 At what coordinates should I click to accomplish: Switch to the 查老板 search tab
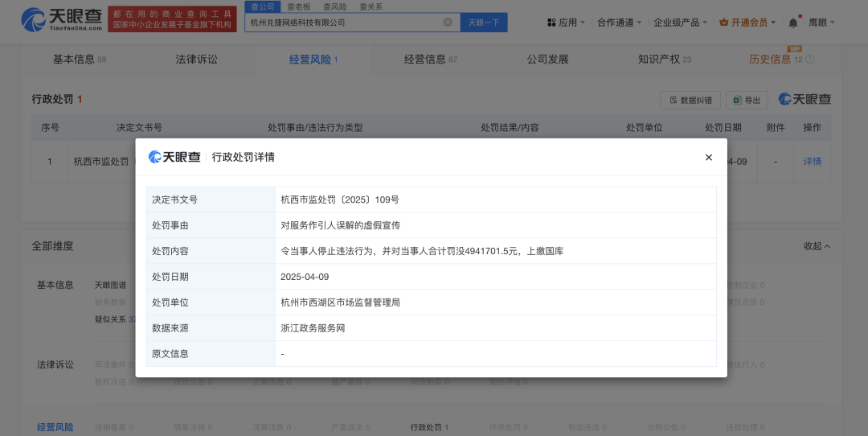coord(299,6)
